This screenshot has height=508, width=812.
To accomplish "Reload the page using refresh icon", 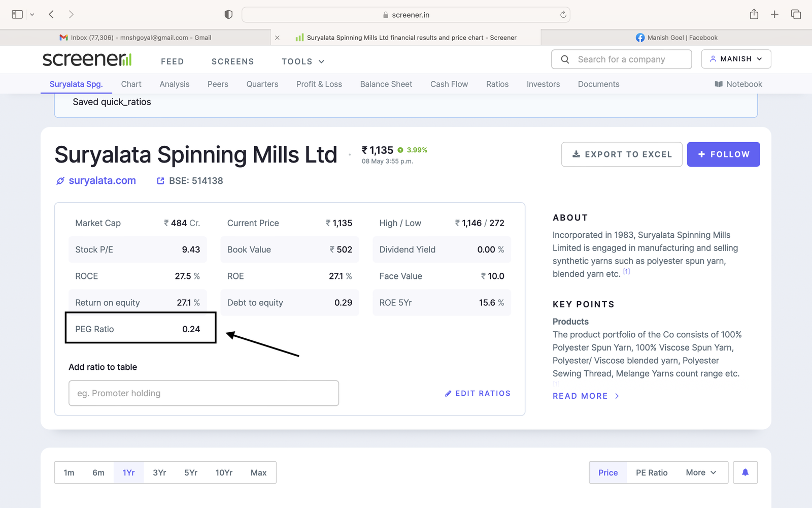I will [x=563, y=15].
